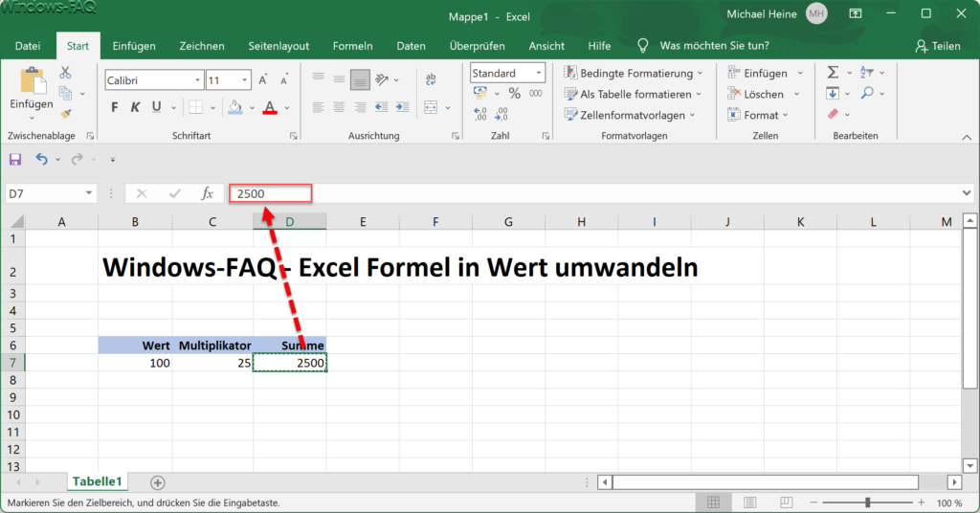Image resolution: width=980 pixels, height=513 pixels.
Task: Click in the Was möchten Sie tun search
Action: 714,46
